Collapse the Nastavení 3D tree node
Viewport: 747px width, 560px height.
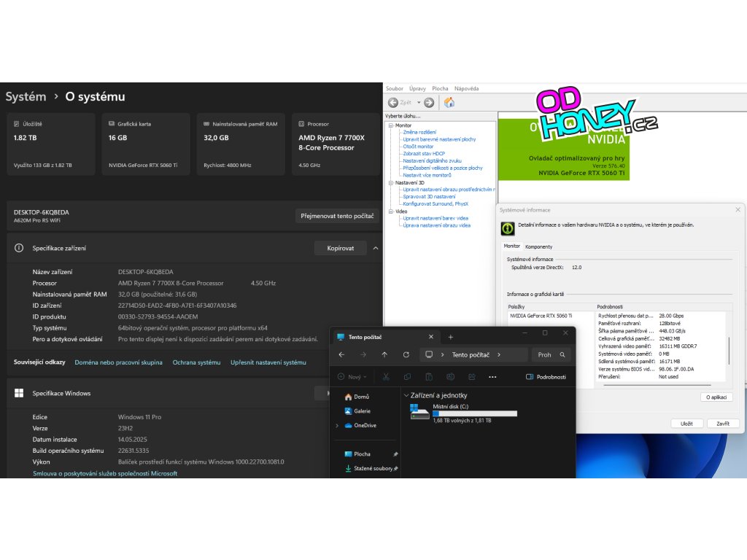[391, 182]
